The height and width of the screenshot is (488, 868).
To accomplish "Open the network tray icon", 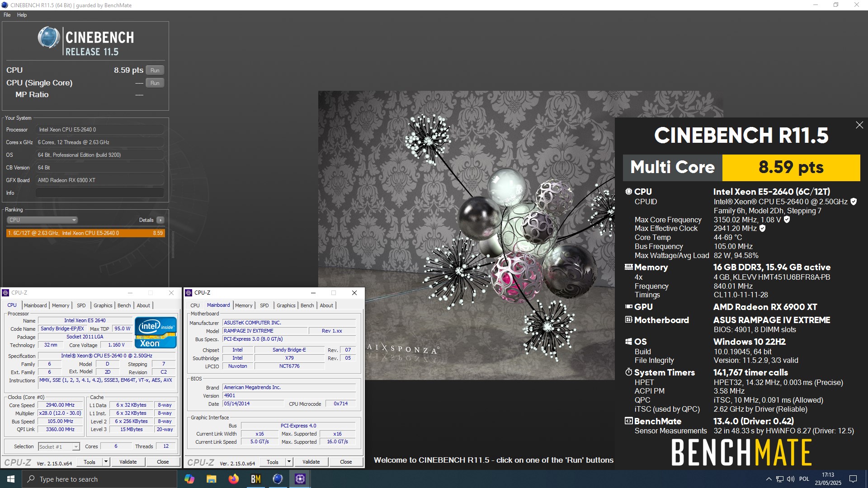I will [780, 479].
